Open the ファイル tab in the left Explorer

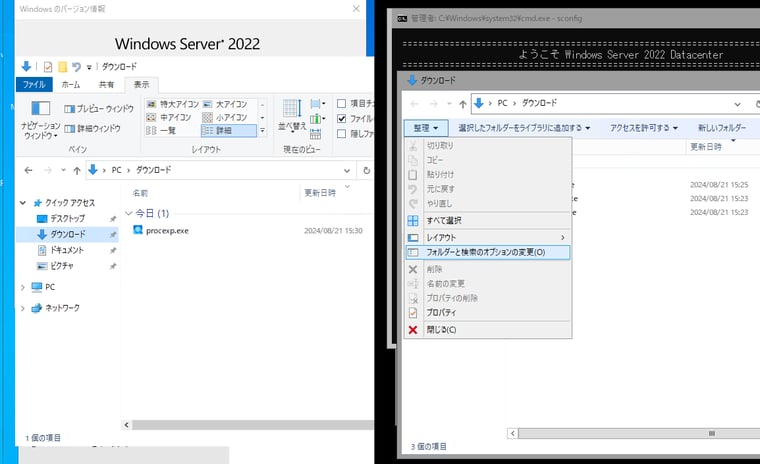point(34,84)
